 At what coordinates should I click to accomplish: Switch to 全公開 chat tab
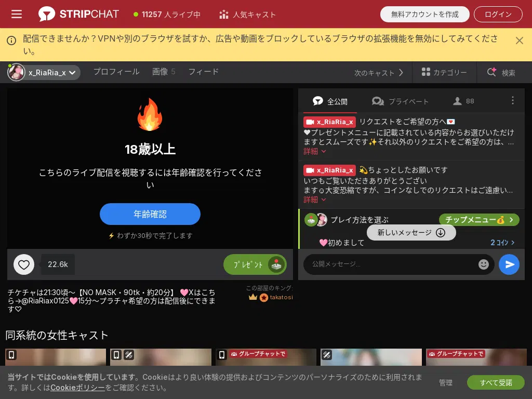tap(330, 101)
